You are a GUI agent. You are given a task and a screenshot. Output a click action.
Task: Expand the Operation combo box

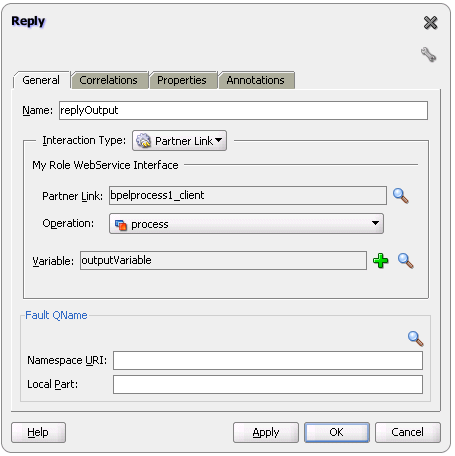point(246,224)
